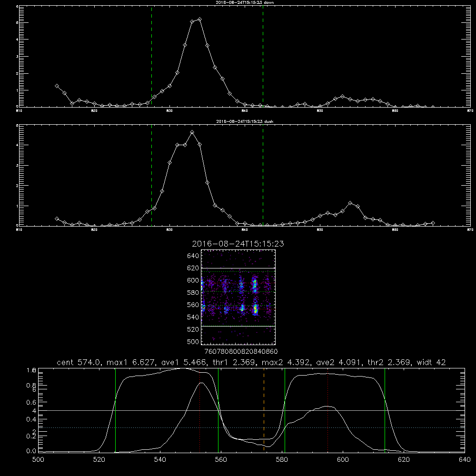Click y-axis label 600 beside spectral image
The height and width of the screenshot is (476, 476).
(x=193, y=280)
